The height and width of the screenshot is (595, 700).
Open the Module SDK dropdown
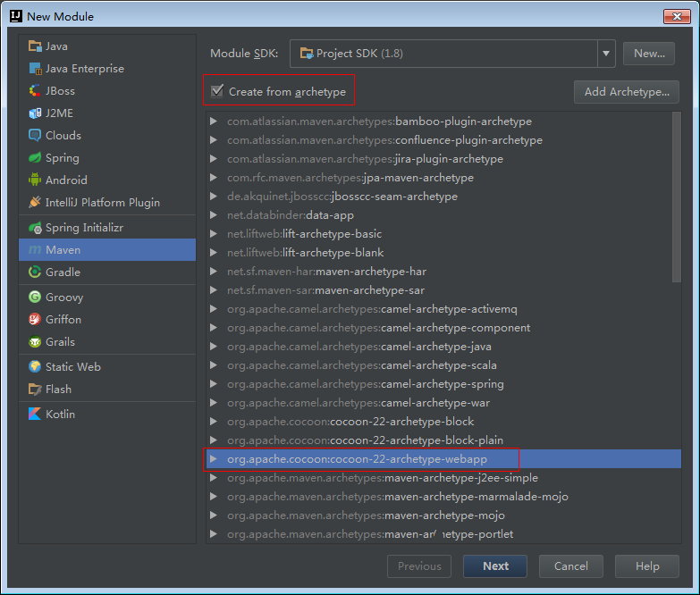(607, 54)
